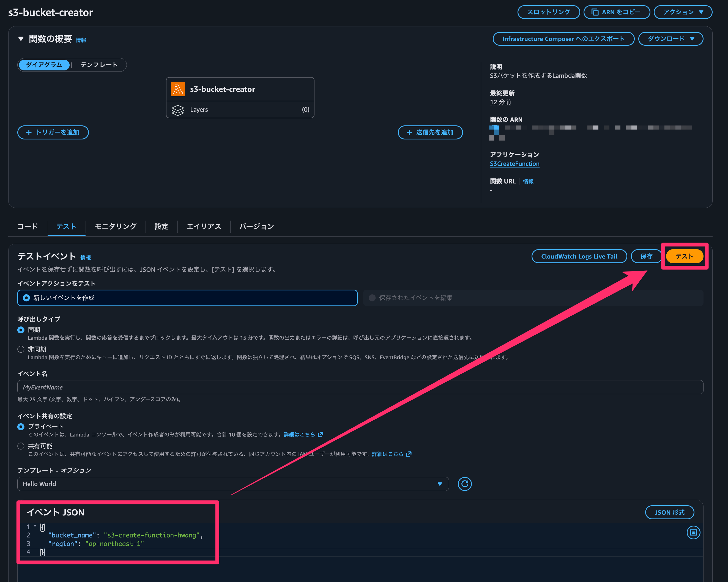This screenshot has height=582, width=728.
Task: Click external link icon after 共有可能 description
Action: coord(409,454)
